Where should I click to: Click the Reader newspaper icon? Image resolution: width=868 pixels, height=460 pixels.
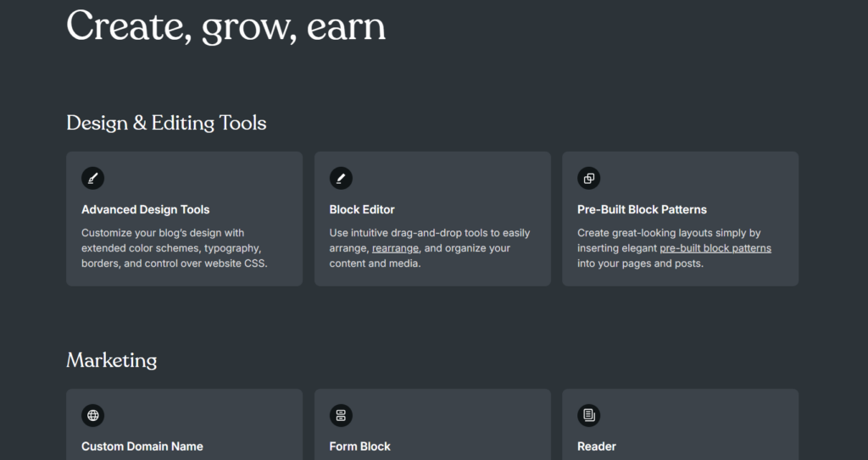589,415
